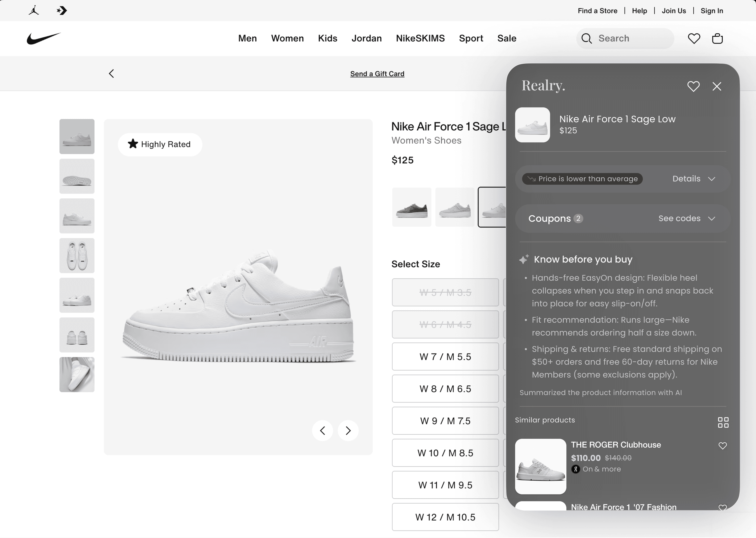Image resolution: width=756 pixels, height=538 pixels.
Task: Choose the black colorway swatch
Action: pos(412,207)
